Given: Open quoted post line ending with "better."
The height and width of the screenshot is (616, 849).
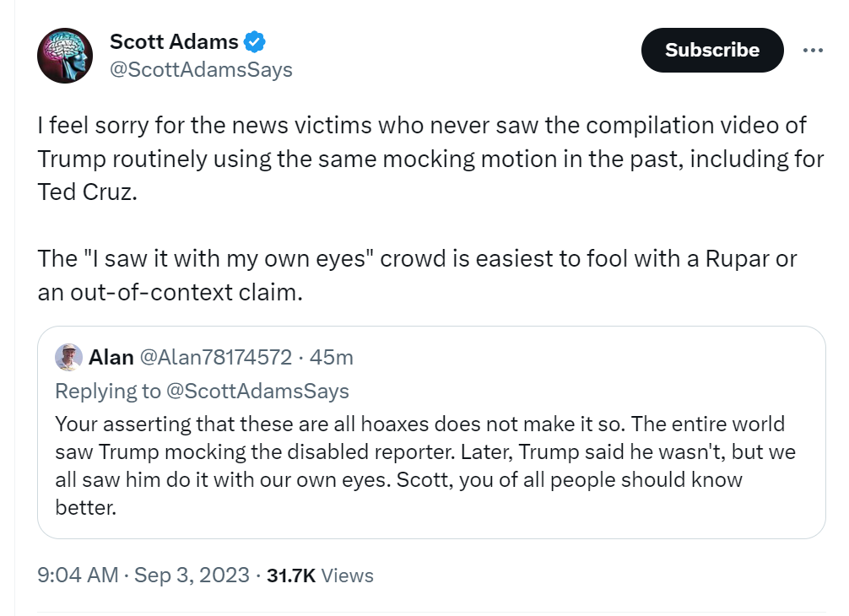Looking at the screenshot, I should click(86, 507).
